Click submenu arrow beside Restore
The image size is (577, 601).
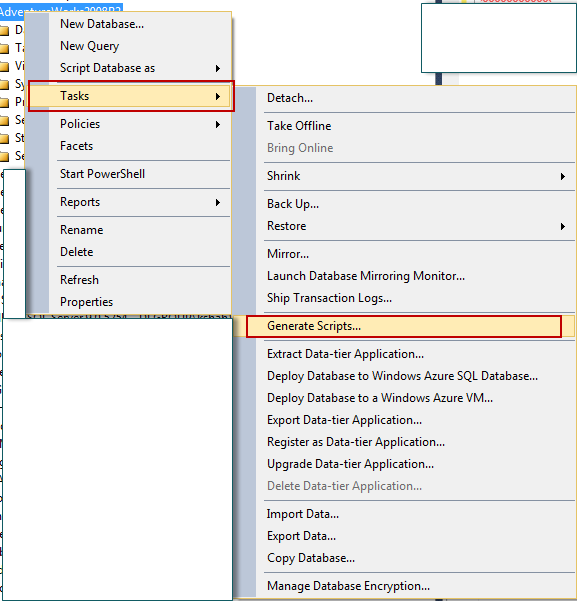(x=562, y=227)
